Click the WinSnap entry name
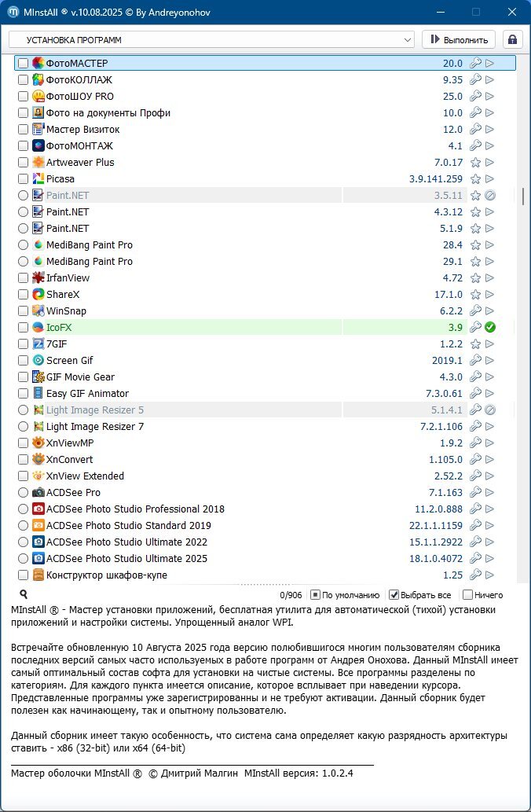This screenshot has width=531, height=812. (x=66, y=311)
